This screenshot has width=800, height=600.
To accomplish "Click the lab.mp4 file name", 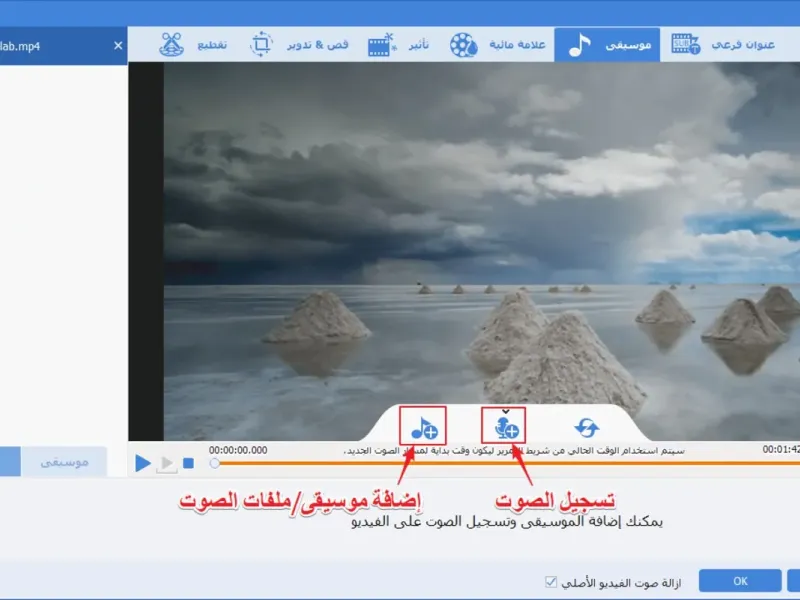I will [20, 46].
